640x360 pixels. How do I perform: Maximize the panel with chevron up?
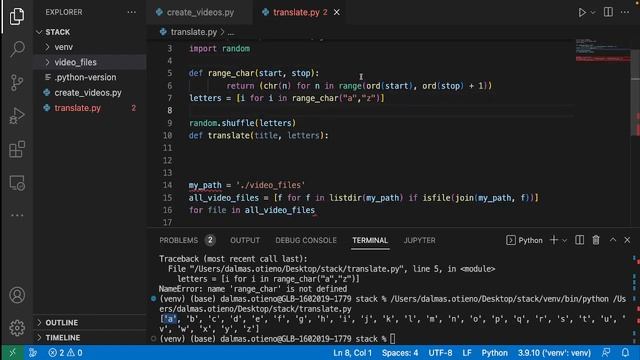613,240
